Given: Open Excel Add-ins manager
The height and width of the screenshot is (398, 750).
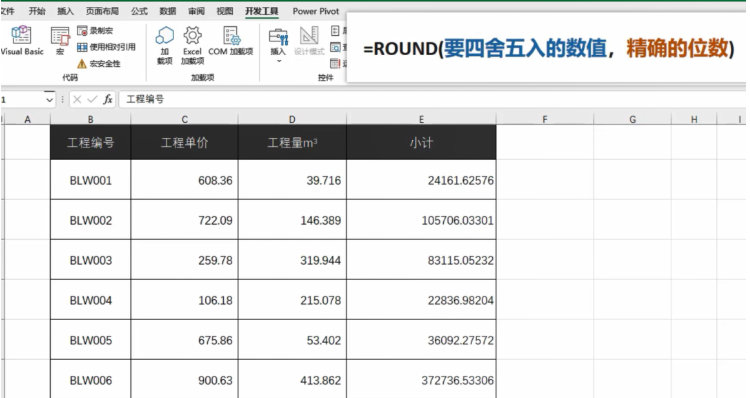Looking at the screenshot, I should click(x=192, y=45).
